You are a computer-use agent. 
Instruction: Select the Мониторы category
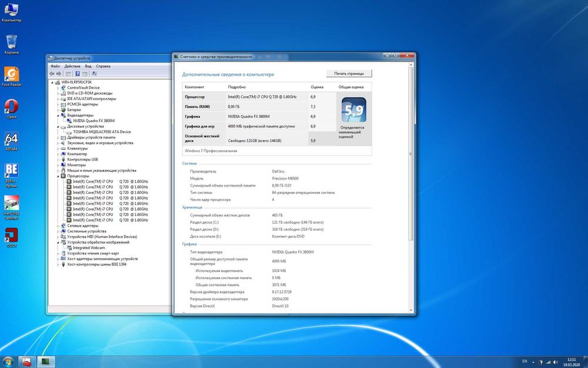pos(76,165)
